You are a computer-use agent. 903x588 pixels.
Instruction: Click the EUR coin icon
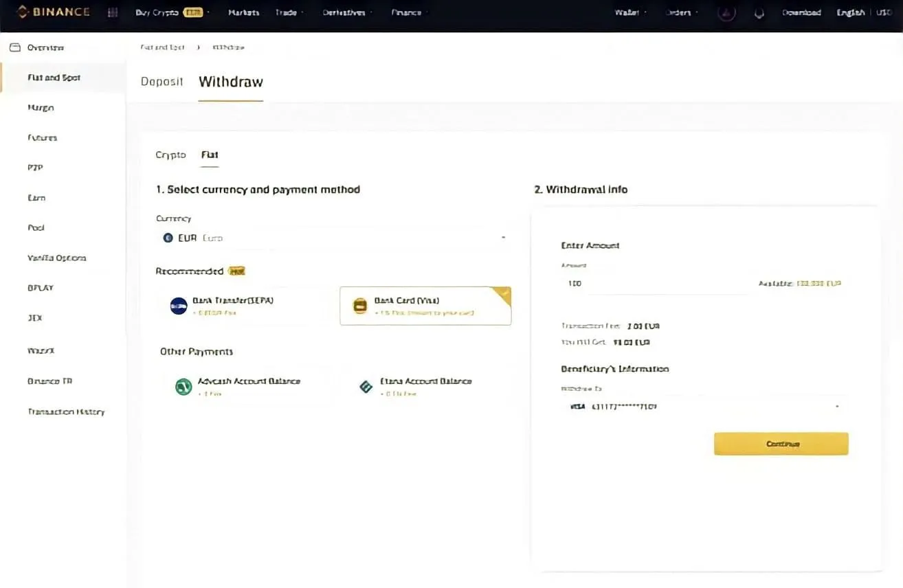(168, 238)
